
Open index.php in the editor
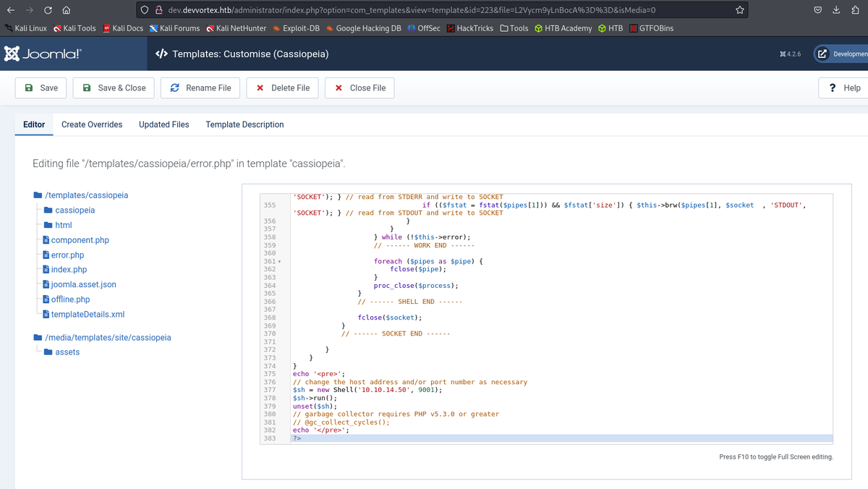pos(69,270)
